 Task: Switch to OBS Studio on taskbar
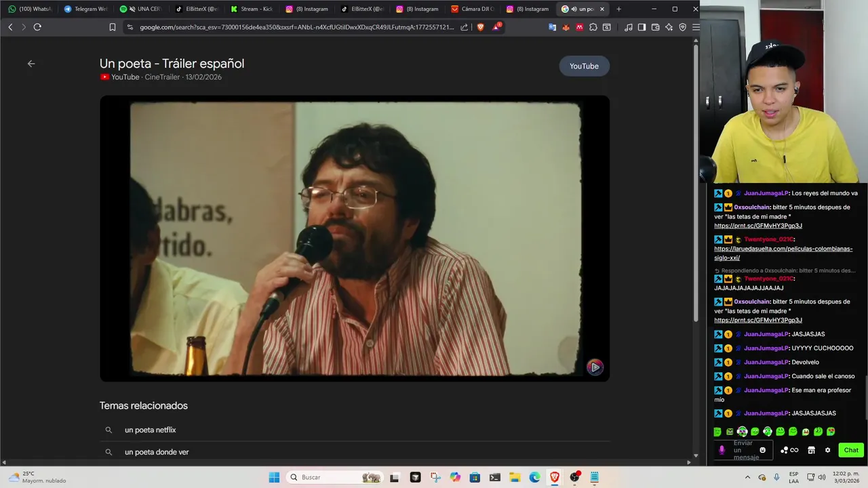575,477
